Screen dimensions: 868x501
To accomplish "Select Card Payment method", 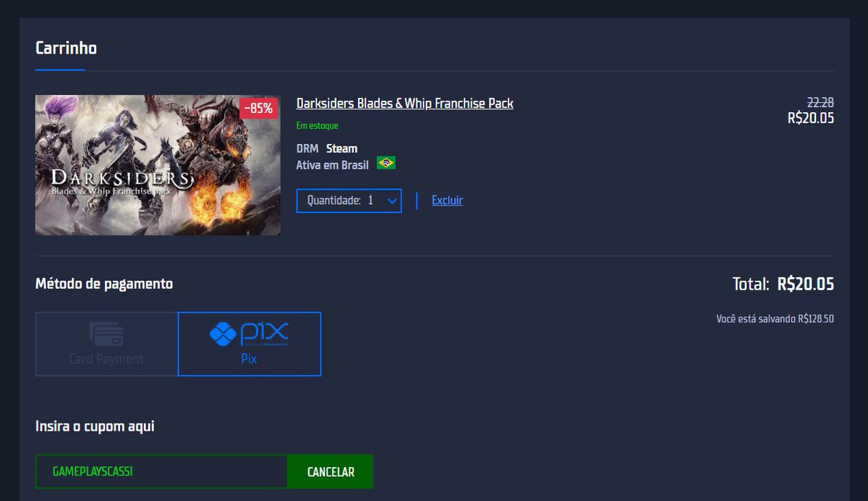I will pyautogui.click(x=106, y=344).
